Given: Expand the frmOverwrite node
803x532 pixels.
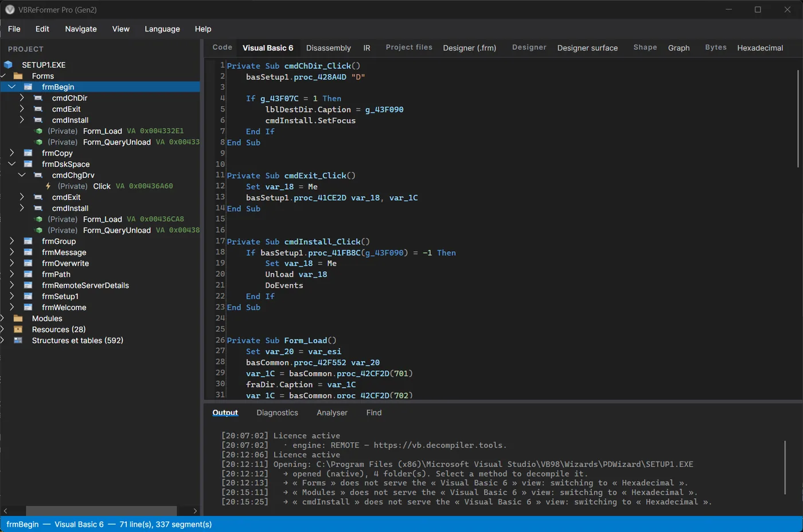Looking at the screenshot, I should (11, 263).
